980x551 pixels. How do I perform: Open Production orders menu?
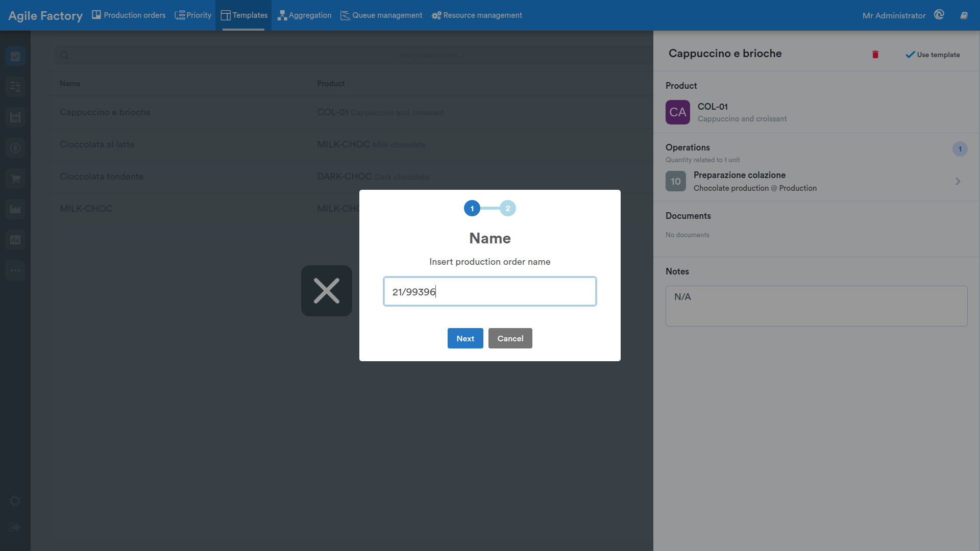[129, 15]
